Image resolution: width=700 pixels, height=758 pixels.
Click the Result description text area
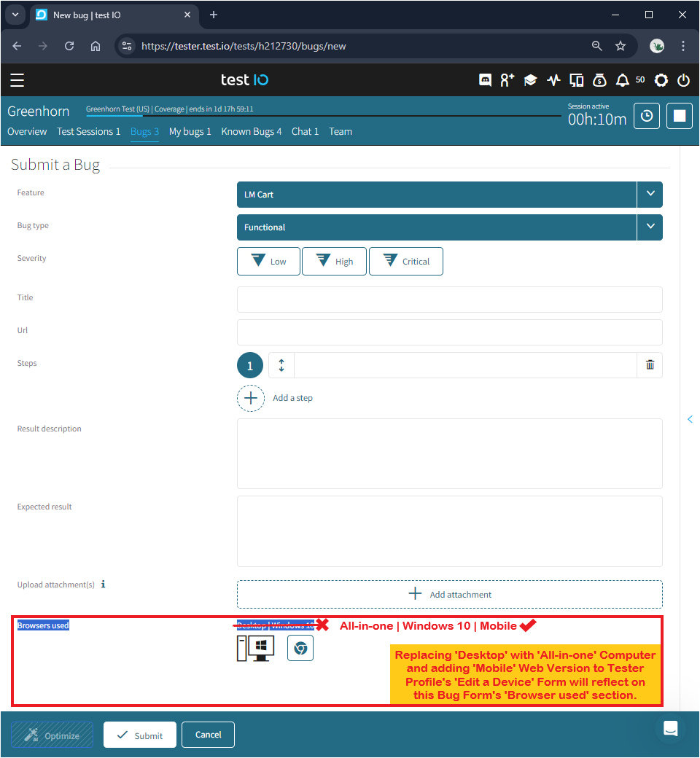click(x=449, y=454)
